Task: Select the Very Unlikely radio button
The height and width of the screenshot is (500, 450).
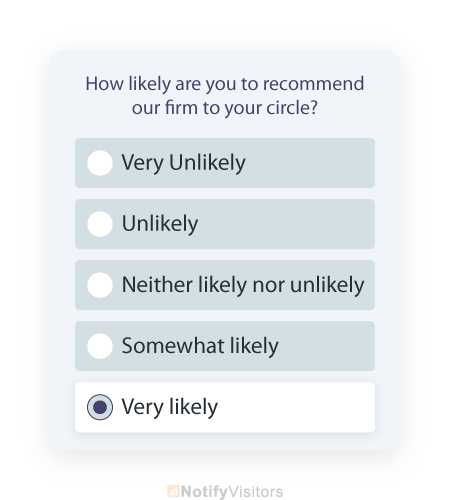Action: pos(100,163)
